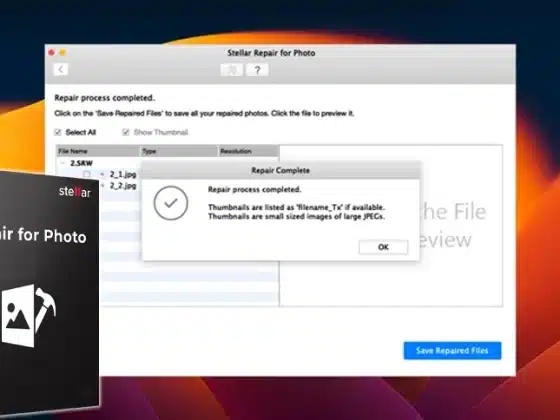Click the photo hammer icon on box
560x420 pixels.
29,316
